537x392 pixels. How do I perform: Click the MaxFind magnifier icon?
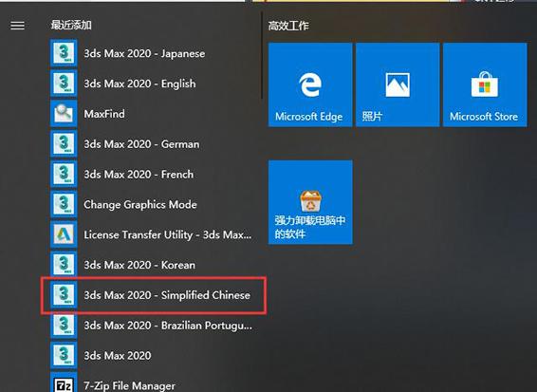(64, 114)
